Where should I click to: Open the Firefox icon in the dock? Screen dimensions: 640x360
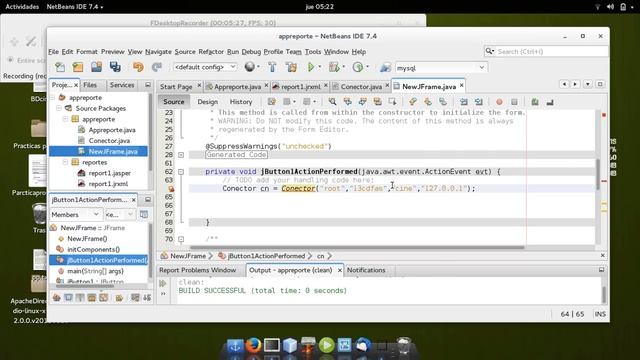tap(253, 345)
